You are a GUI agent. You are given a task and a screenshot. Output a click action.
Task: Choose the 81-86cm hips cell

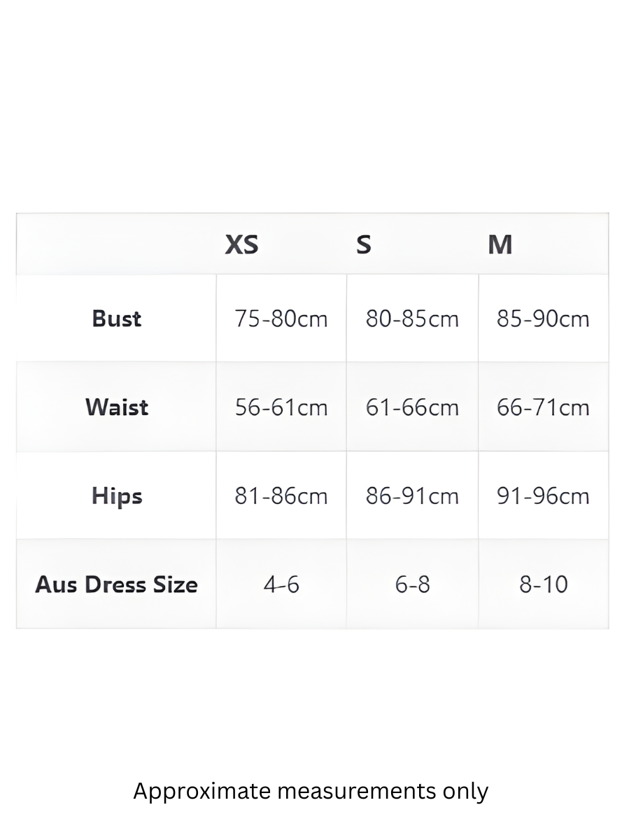281,496
